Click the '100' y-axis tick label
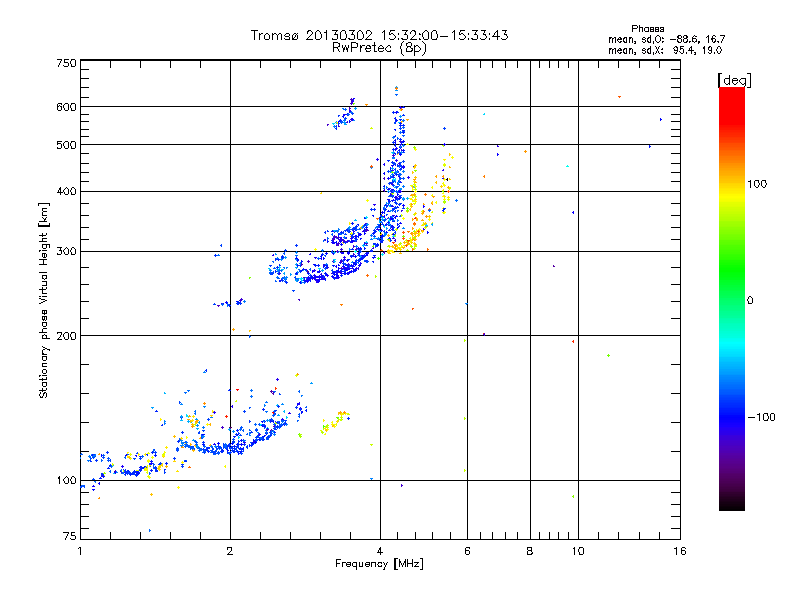This screenshot has height=600, width=800. 66,481
